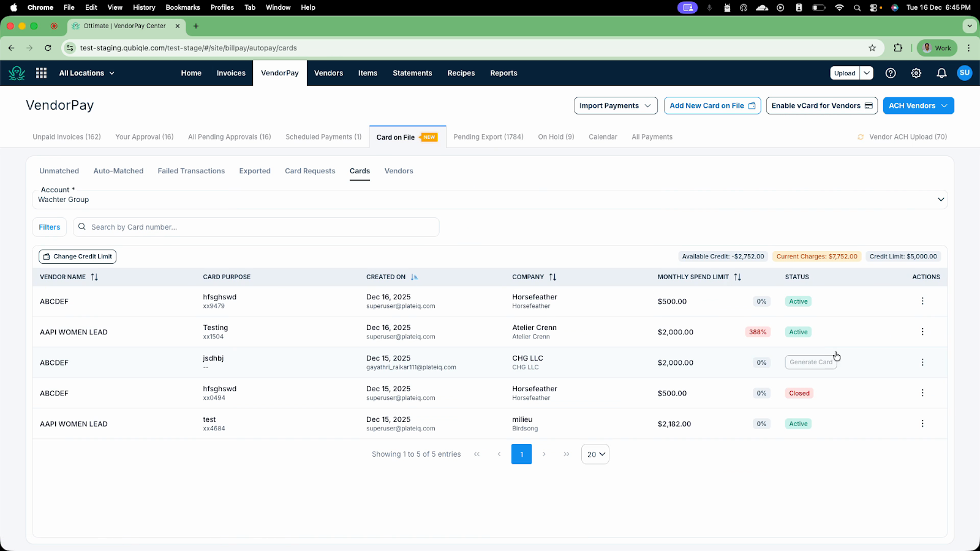Expand the Account Wachter Group selector

click(x=490, y=200)
